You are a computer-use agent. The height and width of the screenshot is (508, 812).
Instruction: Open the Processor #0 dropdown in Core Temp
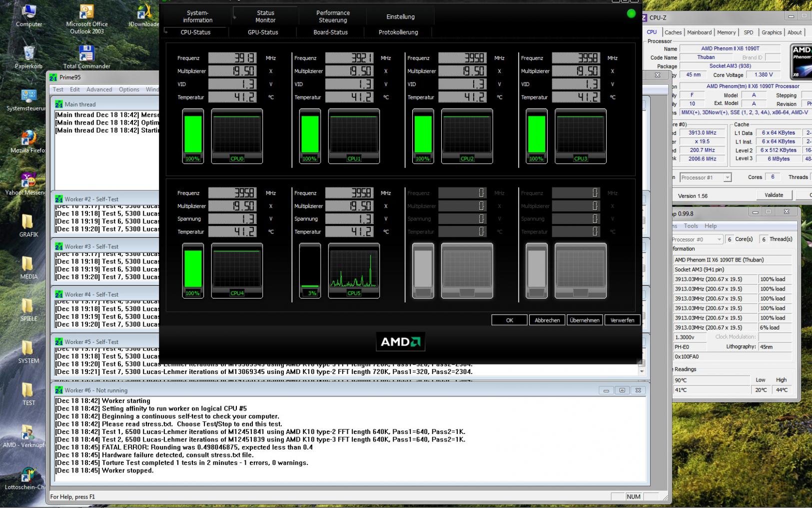[x=697, y=239]
